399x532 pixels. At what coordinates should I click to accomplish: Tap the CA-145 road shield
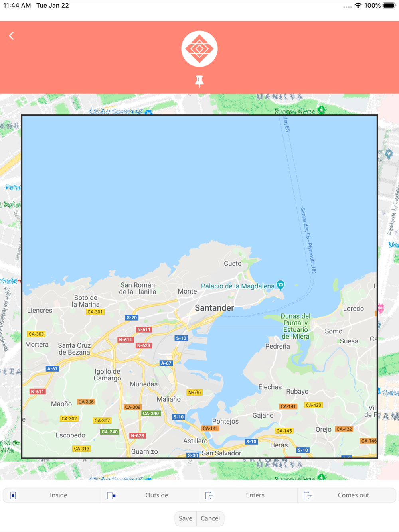coord(284,431)
